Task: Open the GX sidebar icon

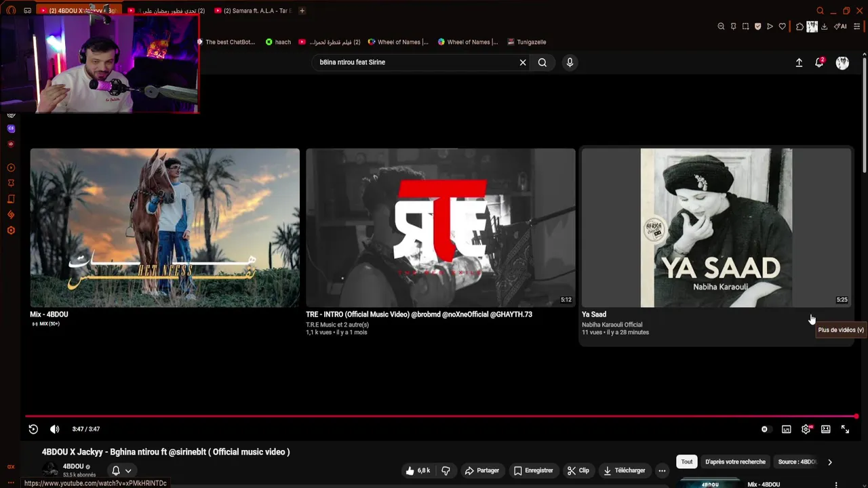Action: pyautogui.click(x=11, y=466)
